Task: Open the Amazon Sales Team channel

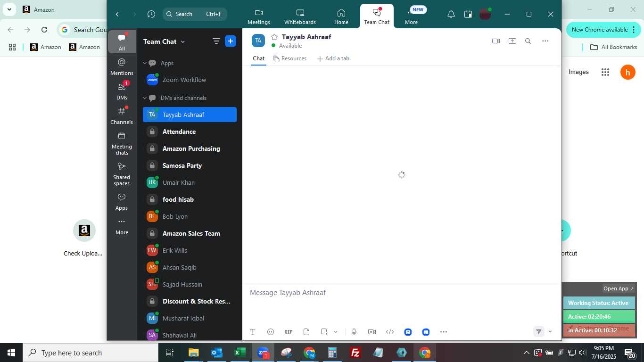Action: (x=190, y=233)
